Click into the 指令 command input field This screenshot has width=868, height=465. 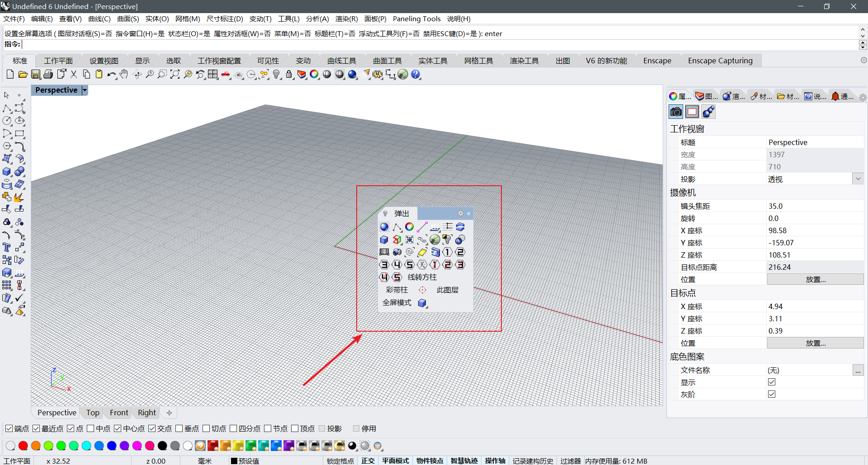coord(439,44)
